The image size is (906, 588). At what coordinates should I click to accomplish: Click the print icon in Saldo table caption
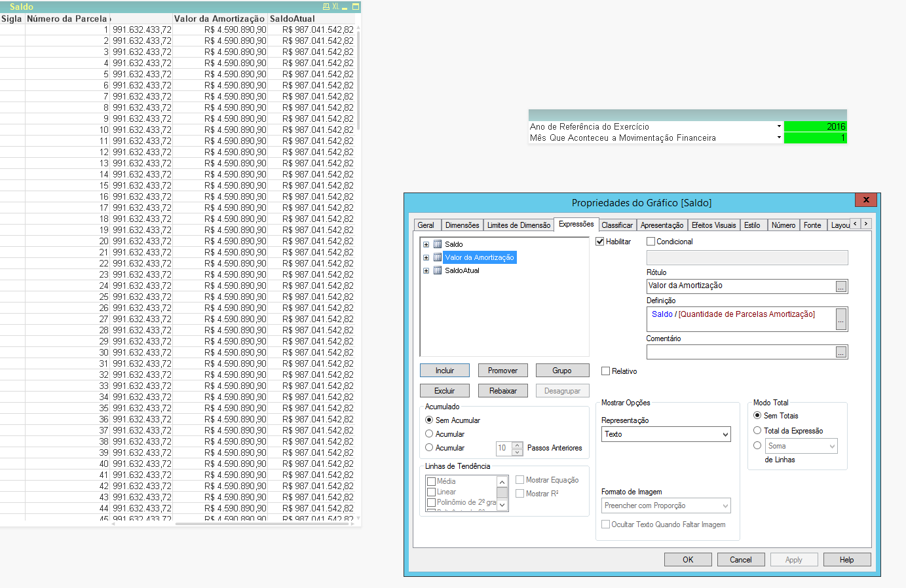tap(326, 7)
